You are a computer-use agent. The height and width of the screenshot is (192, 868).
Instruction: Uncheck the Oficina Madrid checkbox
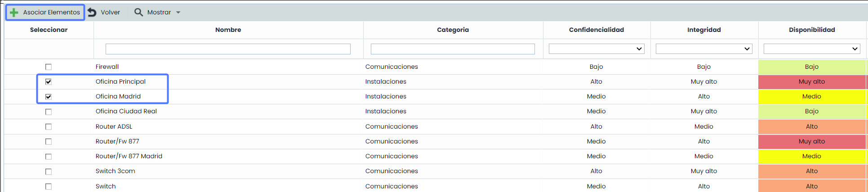pos(49,97)
